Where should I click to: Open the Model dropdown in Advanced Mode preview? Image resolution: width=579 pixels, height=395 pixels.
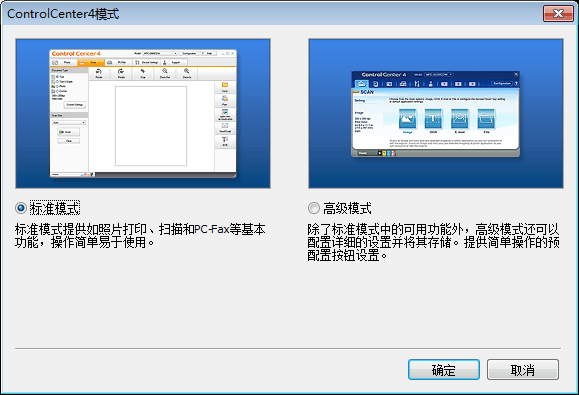pyautogui.click(x=439, y=75)
